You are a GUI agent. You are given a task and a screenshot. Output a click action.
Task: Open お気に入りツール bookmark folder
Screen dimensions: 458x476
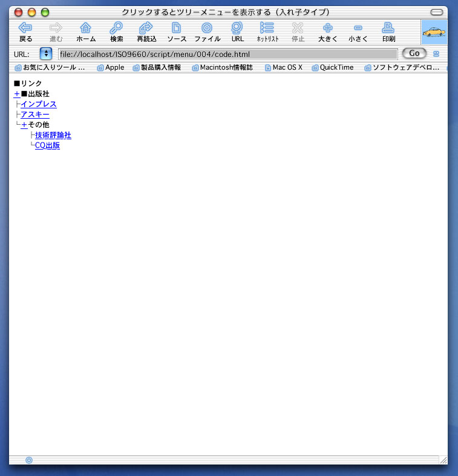(50, 67)
